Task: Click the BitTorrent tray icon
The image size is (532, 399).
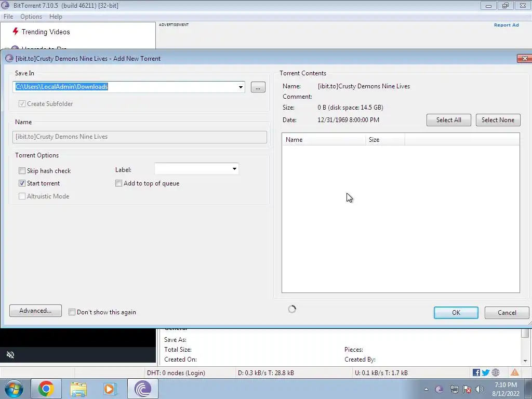Action: point(439,390)
